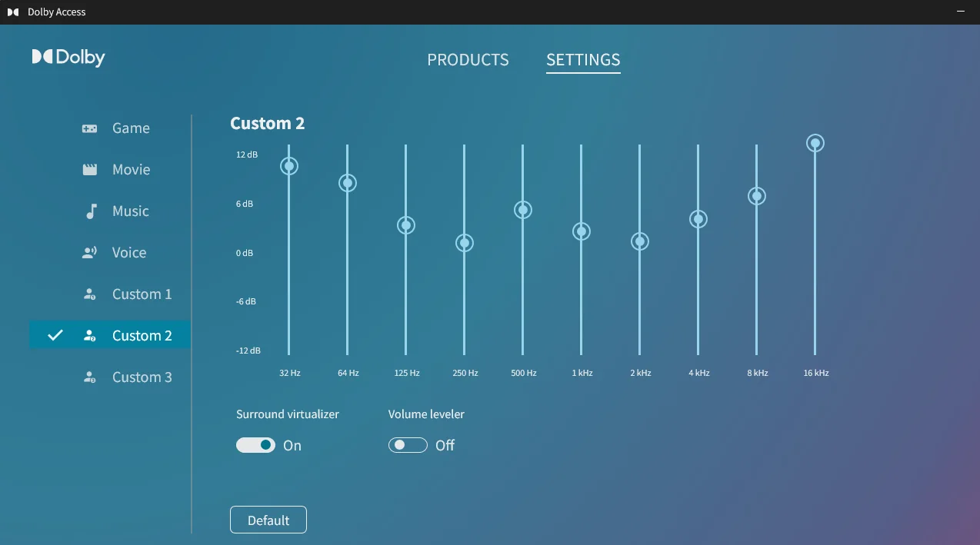Choose the Custom 1 label
Screen dimensions: 980x545
(142, 294)
